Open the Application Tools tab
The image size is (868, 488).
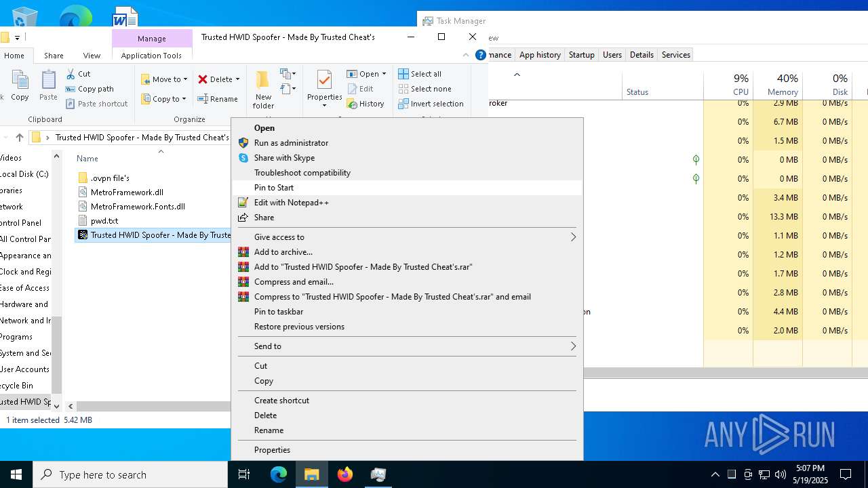pyautogui.click(x=151, y=56)
